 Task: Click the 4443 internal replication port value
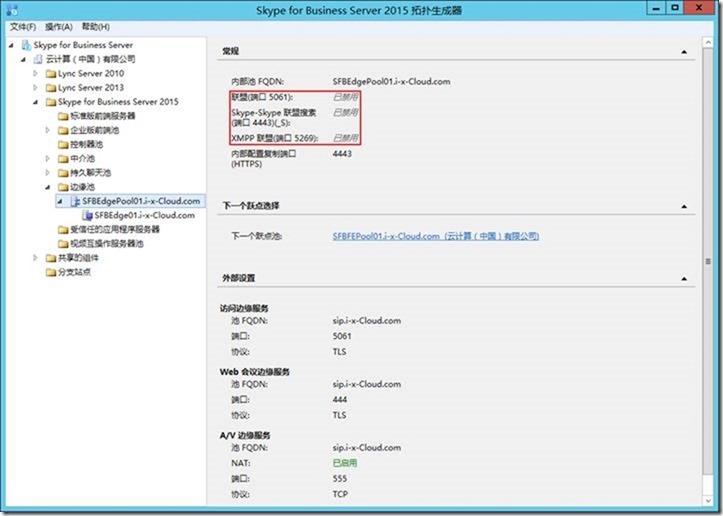[x=342, y=154]
